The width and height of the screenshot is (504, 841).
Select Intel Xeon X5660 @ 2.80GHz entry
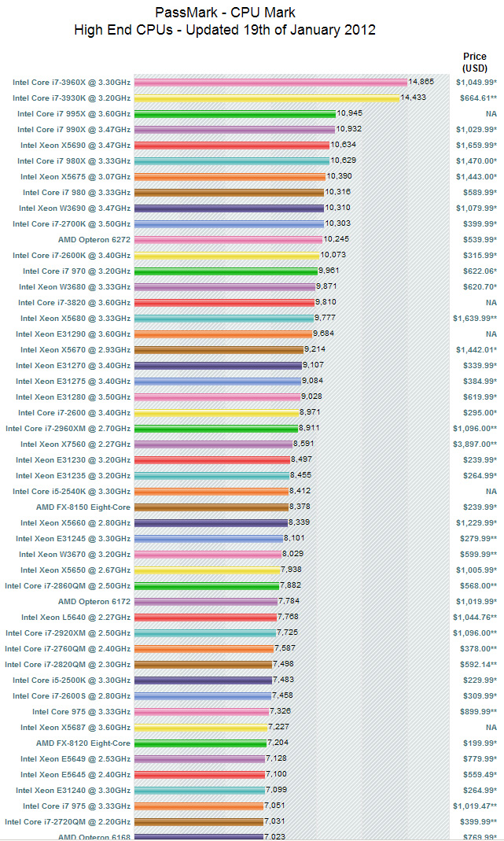[x=75, y=523]
